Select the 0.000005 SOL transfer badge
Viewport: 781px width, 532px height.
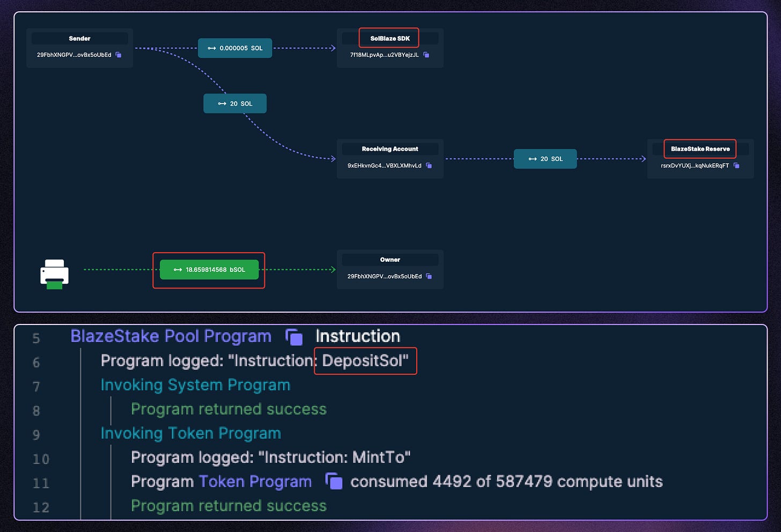tap(235, 48)
